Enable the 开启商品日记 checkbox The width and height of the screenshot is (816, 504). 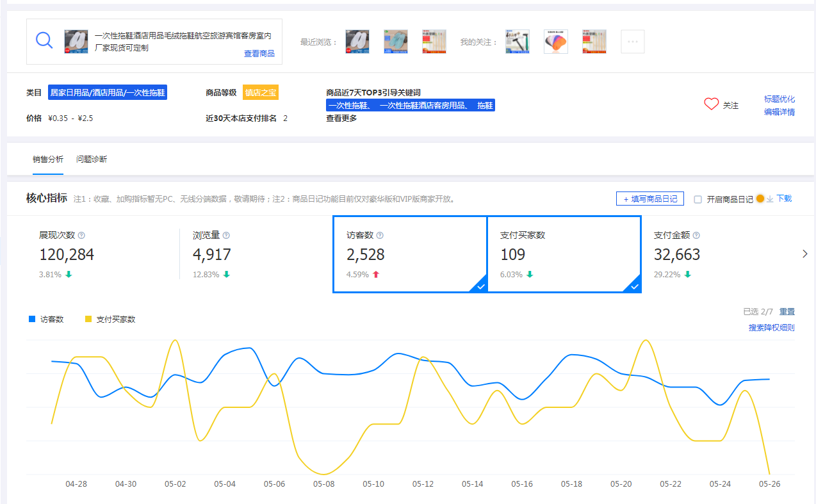coord(698,199)
